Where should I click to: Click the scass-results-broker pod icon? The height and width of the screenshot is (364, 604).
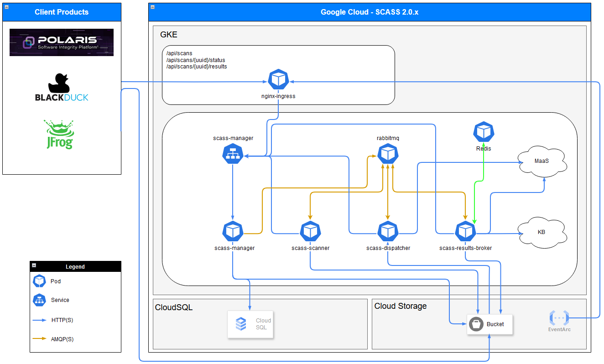465,230
